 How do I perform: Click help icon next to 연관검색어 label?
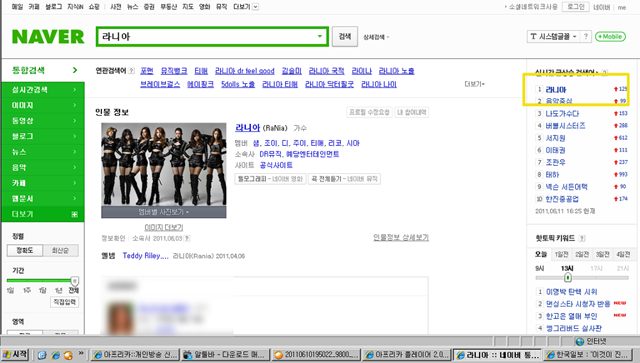(x=131, y=71)
